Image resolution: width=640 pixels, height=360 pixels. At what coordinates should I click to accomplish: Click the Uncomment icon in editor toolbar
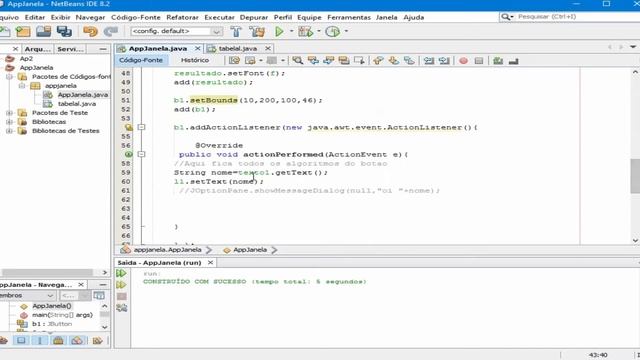pyautogui.click(x=513, y=60)
